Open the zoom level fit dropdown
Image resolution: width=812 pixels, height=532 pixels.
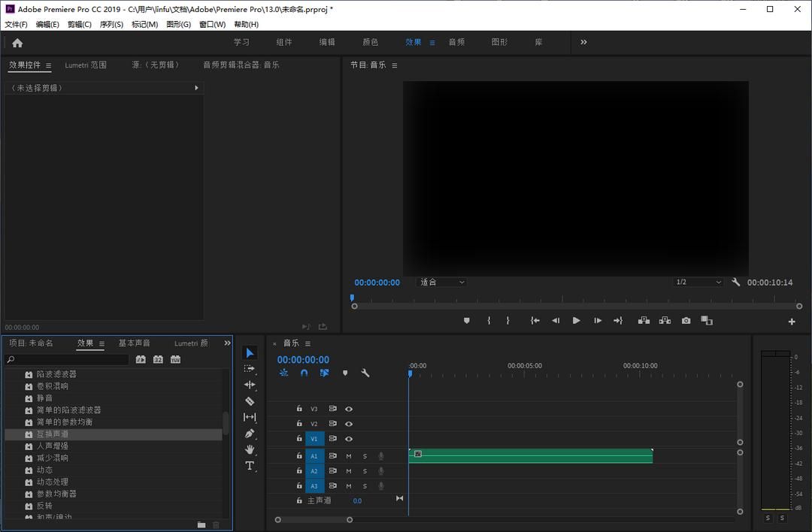[x=441, y=282]
